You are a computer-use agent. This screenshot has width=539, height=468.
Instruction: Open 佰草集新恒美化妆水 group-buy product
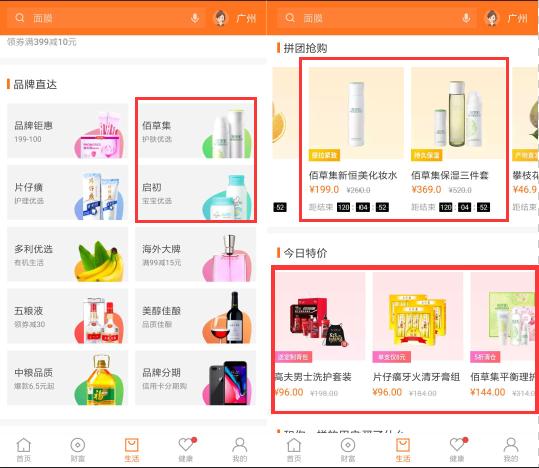point(356,140)
